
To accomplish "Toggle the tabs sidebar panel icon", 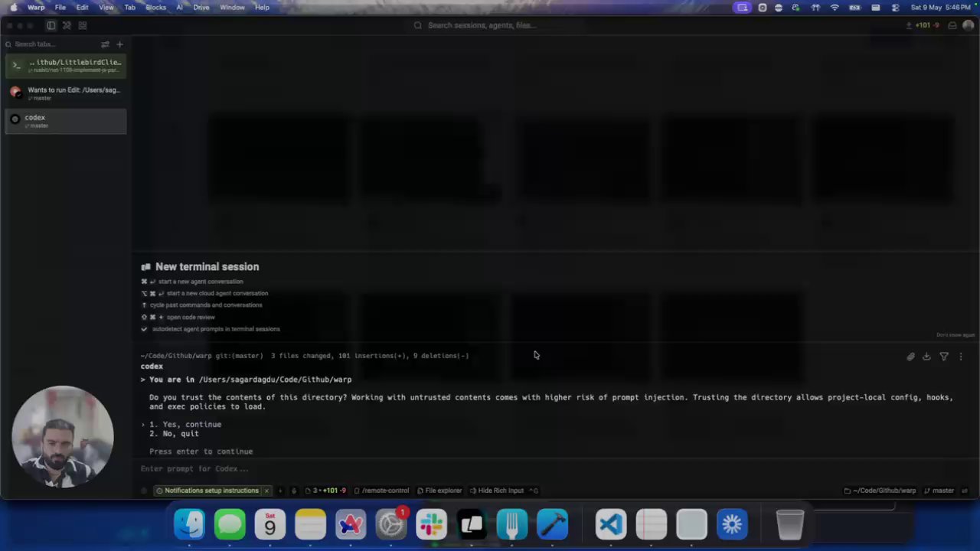I will [51, 25].
